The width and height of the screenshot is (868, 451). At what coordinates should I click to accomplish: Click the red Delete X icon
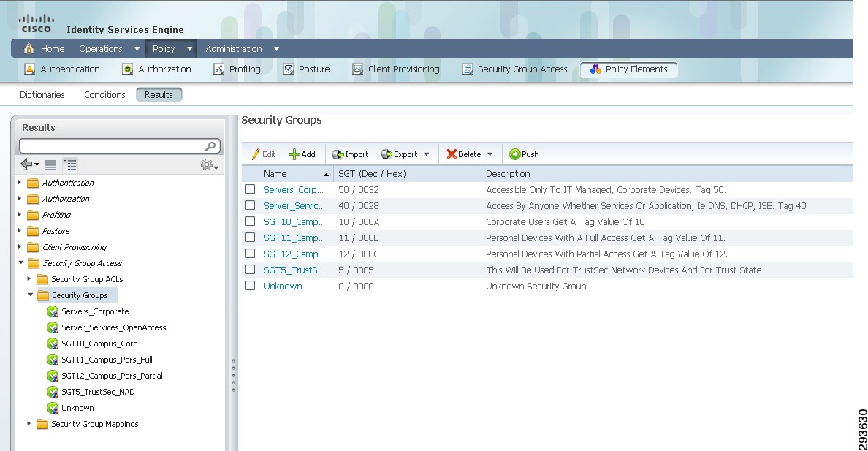pos(452,154)
